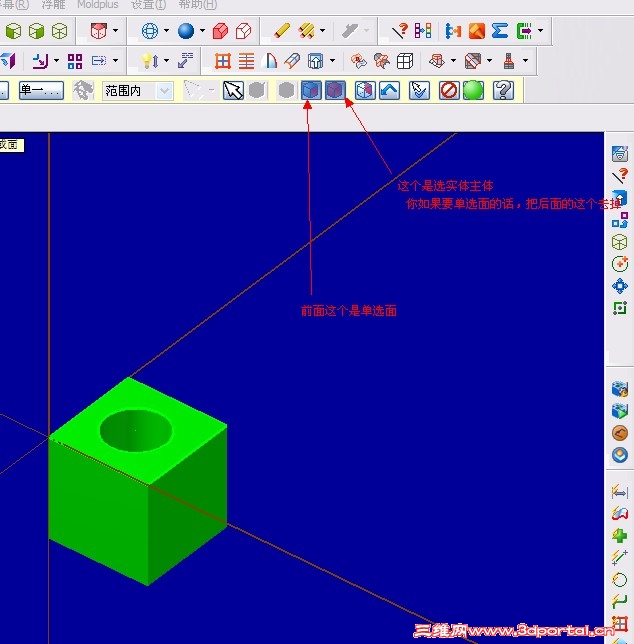Click the question mark help button
The width and height of the screenshot is (634, 644).
click(x=503, y=90)
